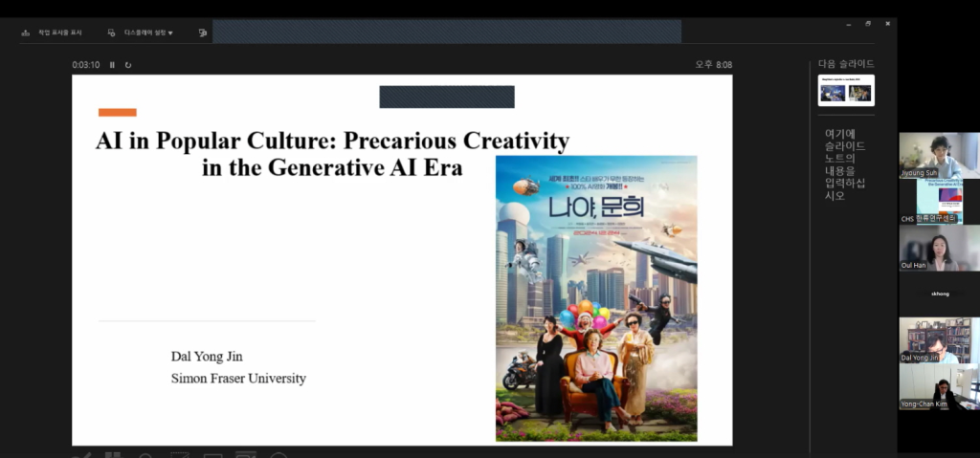Click the show taskbar button

point(52,33)
